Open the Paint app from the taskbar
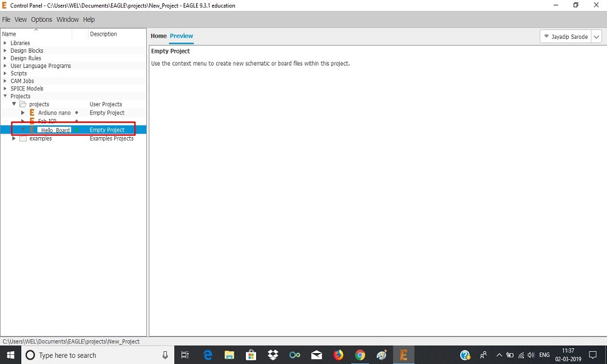Screen dimensions: 607x364 pos(382,355)
